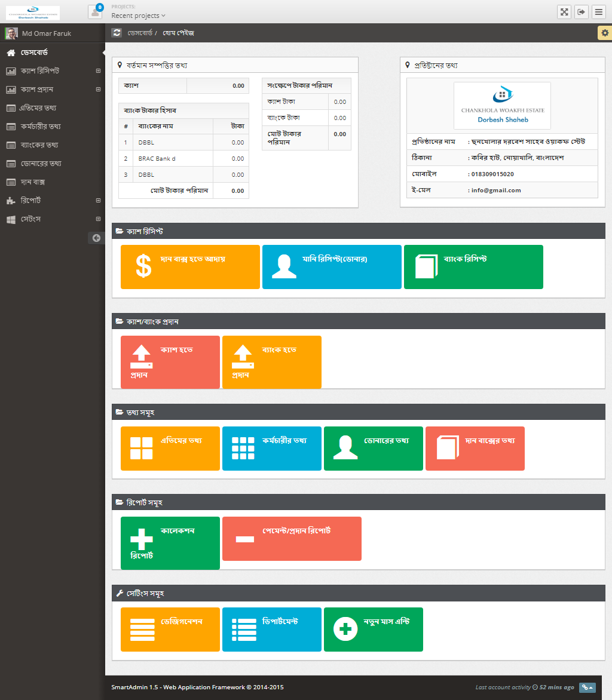The height and width of the screenshot is (700, 612).
Task: Click the fullscreen toggle icon in header
Action: [x=564, y=12]
